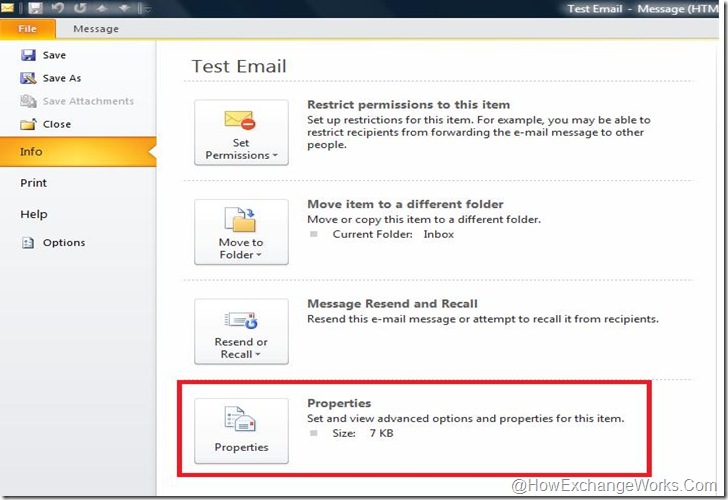Click the Message Resend and Recall heading
Image resolution: width=728 pixels, height=500 pixels.
click(x=392, y=304)
